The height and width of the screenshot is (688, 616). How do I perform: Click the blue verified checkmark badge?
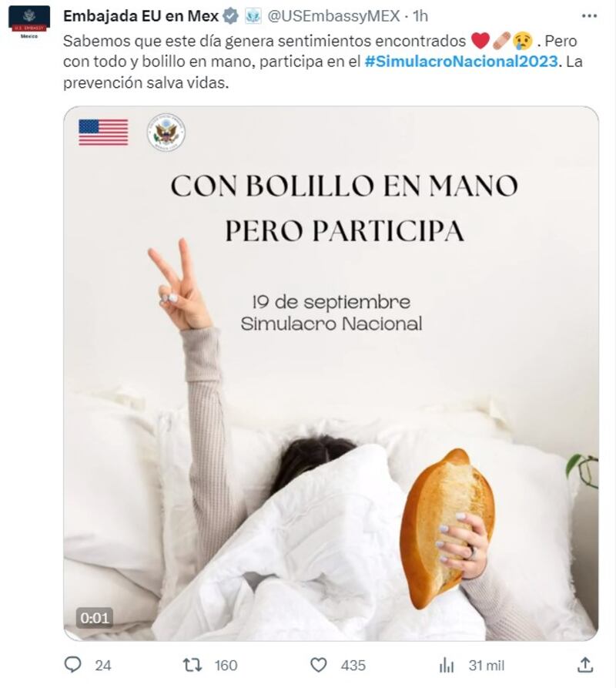pos(231,16)
